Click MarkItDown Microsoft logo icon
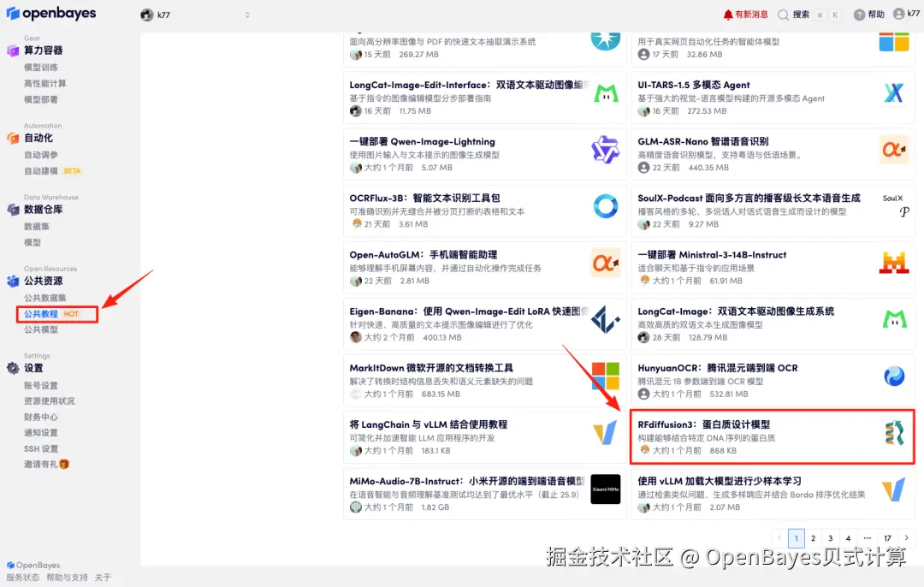Image resolution: width=924 pixels, height=587 pixels. (605, 376)
